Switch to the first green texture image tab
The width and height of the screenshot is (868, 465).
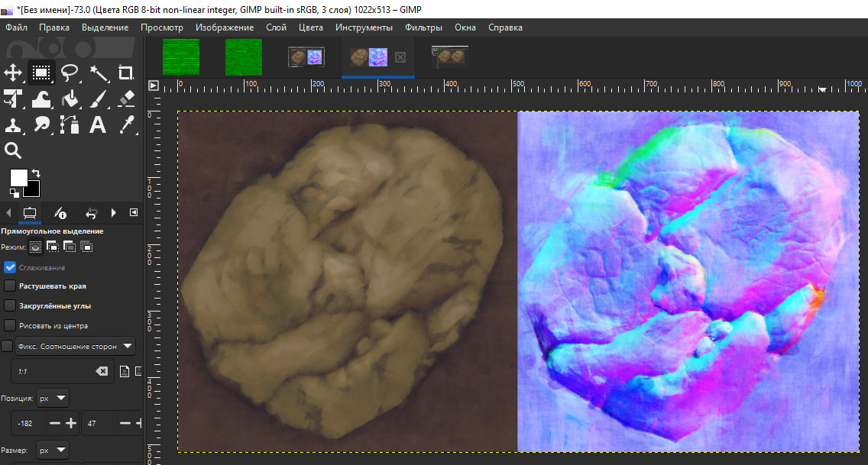coord(181,58)
